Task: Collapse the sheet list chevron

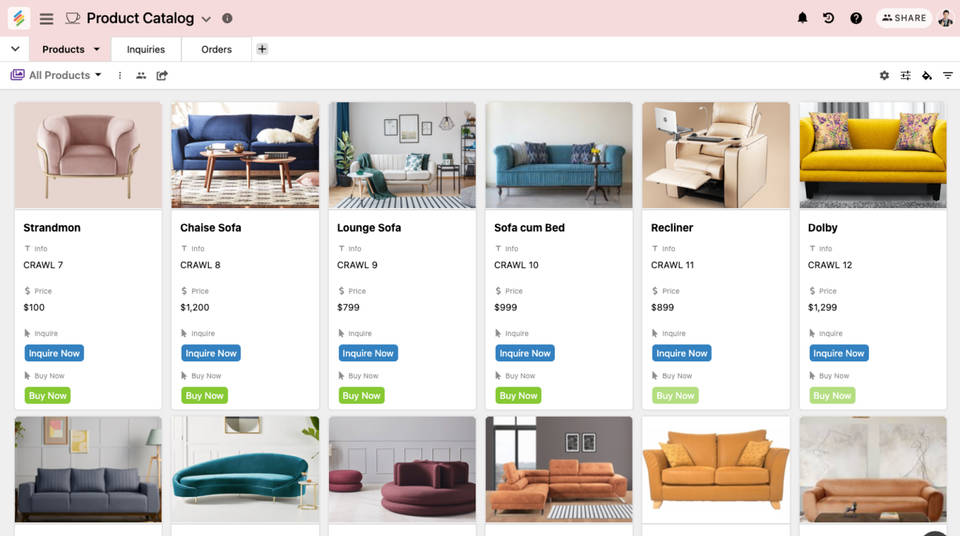Action: point(15,49)
